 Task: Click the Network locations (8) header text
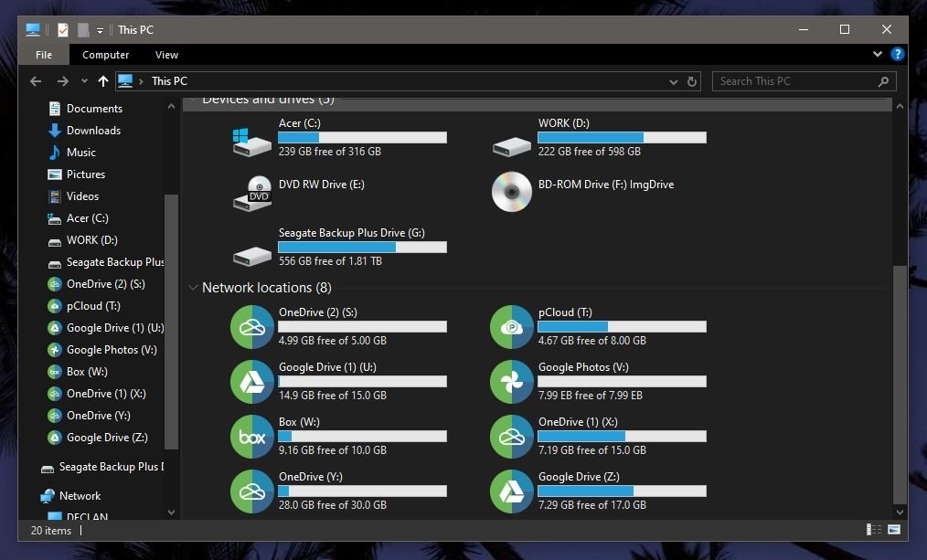tap(267, 288)
